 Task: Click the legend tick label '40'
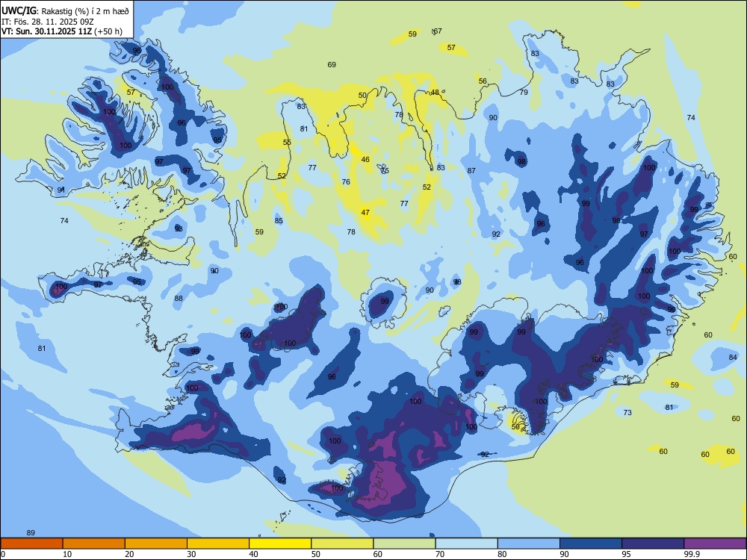pos(253,554)
